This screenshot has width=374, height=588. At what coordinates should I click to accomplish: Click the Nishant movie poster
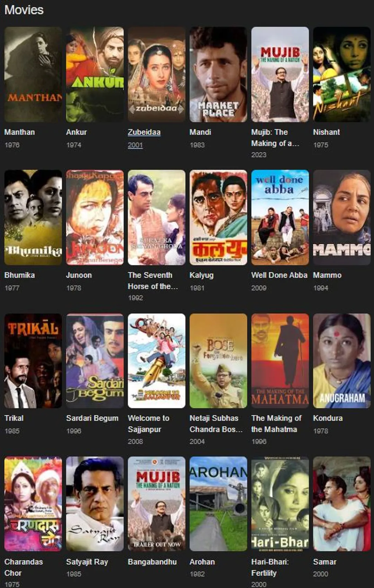(x=341, y=74)
